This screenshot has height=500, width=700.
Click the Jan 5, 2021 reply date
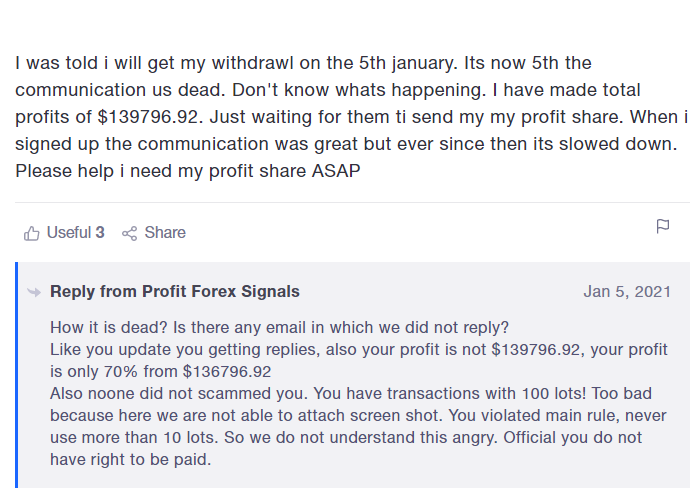pyautogui.click(x=627, y=292)
